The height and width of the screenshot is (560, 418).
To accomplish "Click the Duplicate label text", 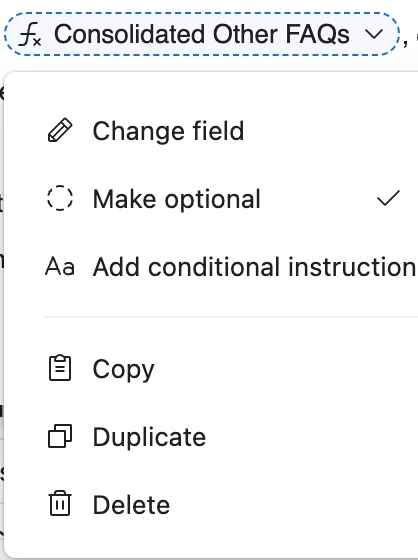I will click(x=149, y=436).
